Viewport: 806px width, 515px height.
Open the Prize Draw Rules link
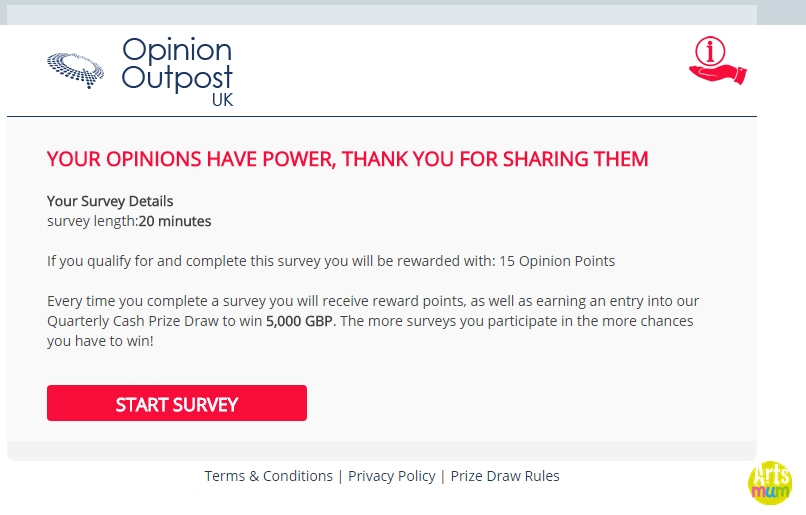(x=505, y=476)
